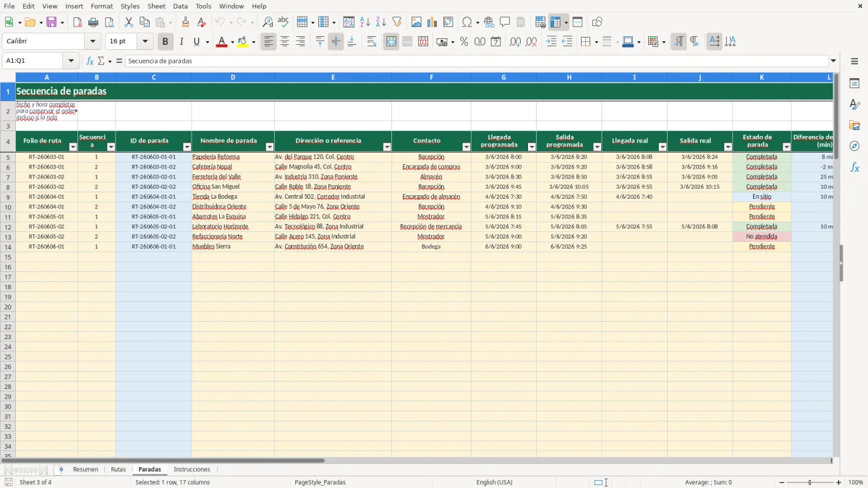Open Function Wizard next to formula bar
The height and width of the screenshot is (488, 868).
[x=90, y=61]
